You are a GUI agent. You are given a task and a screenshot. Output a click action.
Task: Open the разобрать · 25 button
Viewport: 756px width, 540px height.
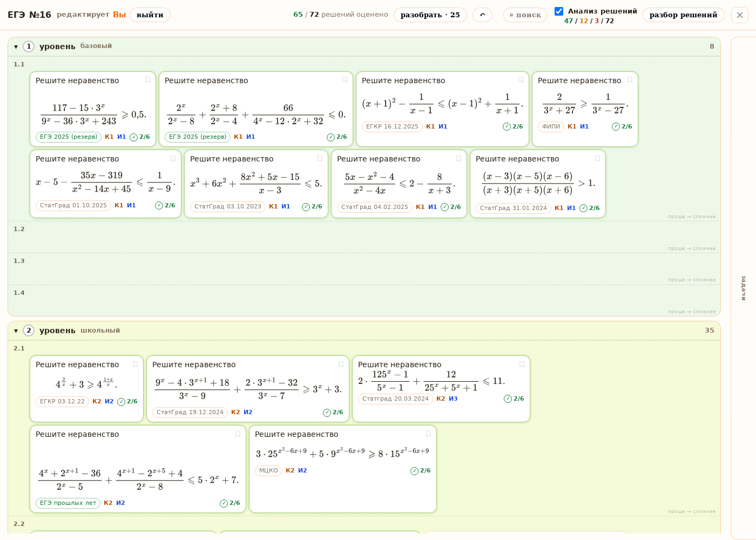430,15
